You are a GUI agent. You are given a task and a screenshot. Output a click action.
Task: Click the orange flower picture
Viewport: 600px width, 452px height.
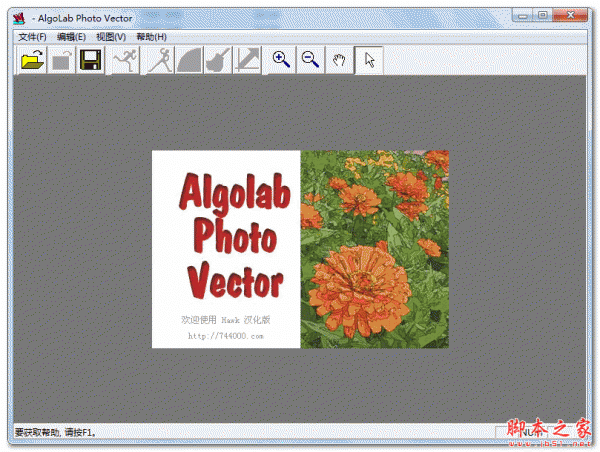(375, 249)
